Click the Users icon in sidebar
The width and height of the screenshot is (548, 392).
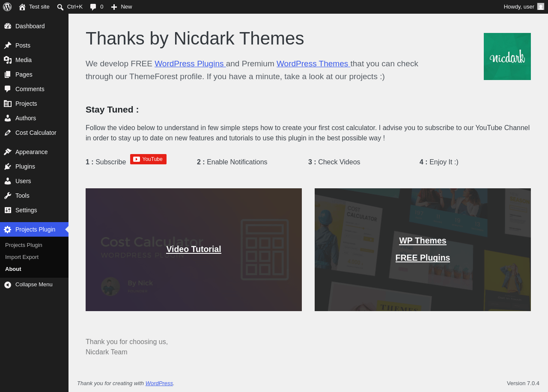8,181
